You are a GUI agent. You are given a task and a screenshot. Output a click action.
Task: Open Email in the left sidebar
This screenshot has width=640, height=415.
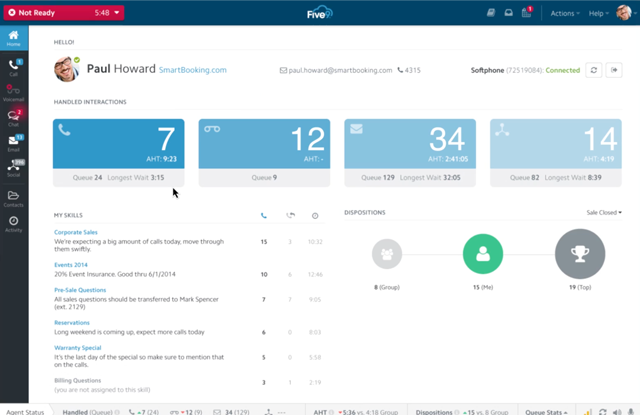(14, 144)
